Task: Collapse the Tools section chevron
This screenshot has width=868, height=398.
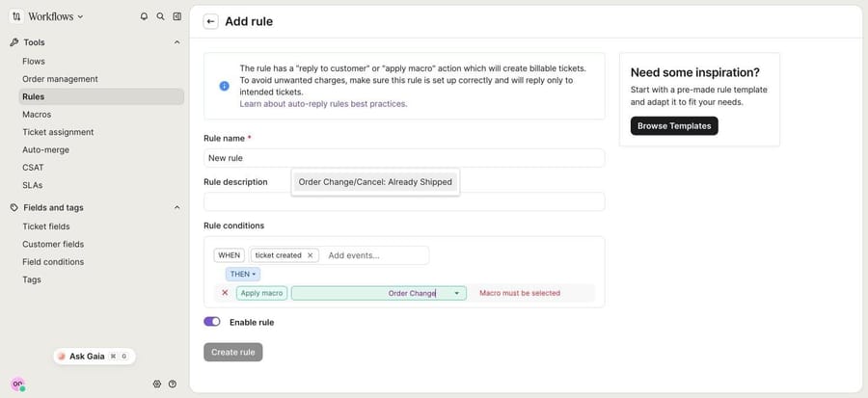Action: point(177,42)
